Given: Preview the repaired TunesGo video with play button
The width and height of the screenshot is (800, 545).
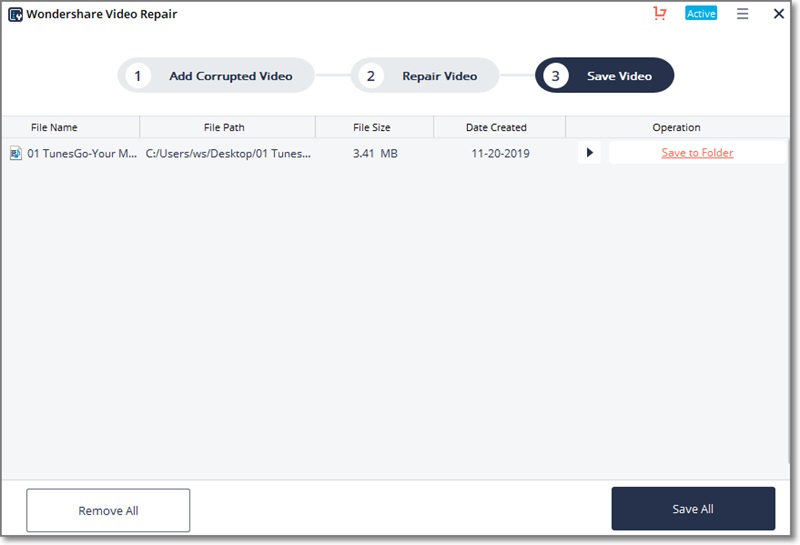Looking at the screenshot, I should click(589, 153).
